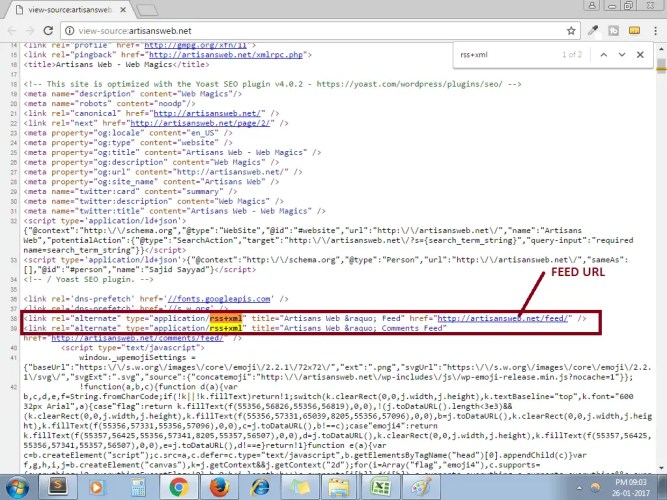Open the Chrome user profile button
The width and height of the screenshot is (667, 500).
592,6
